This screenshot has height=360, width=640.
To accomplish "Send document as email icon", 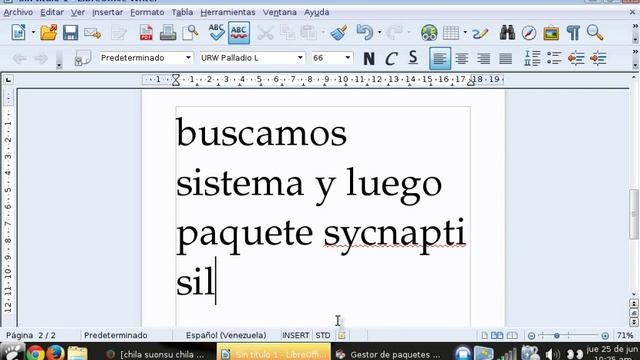I will click(x=93, y=32).
